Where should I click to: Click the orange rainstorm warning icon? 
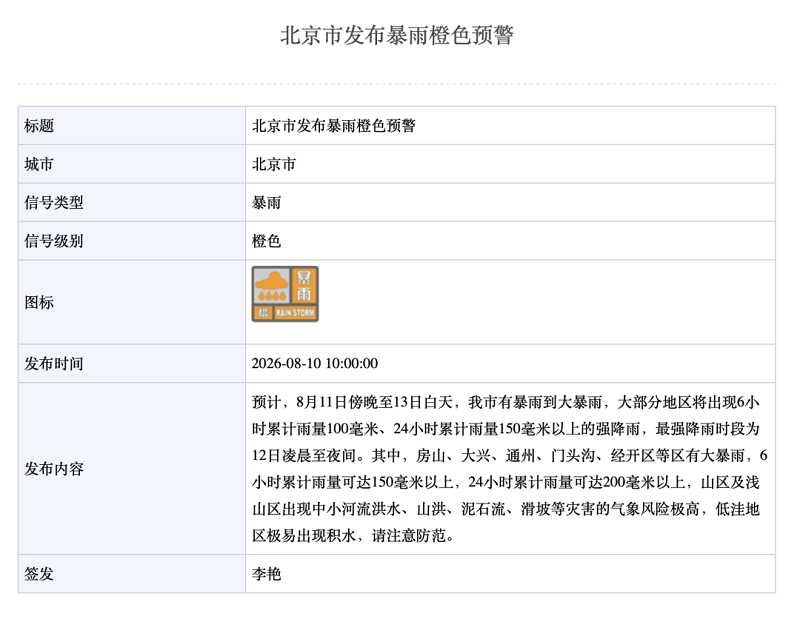click(285, 294)
